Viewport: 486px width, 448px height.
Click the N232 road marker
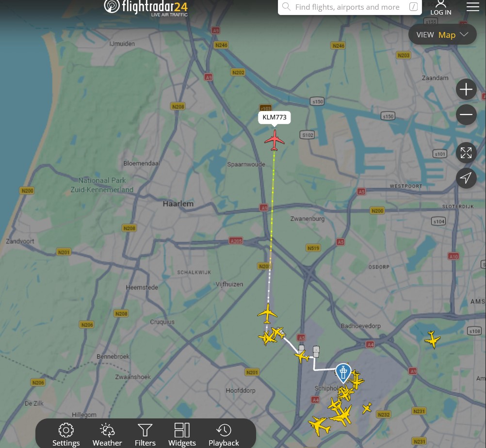click(x=384, y=415)
